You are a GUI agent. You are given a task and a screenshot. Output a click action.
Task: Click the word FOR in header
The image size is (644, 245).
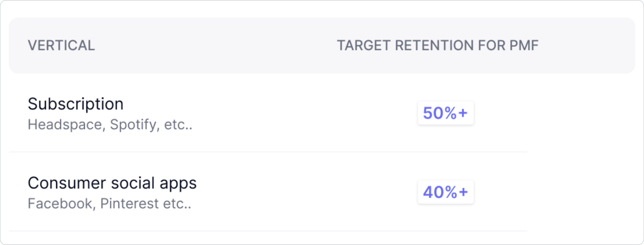tap(492, 45)
